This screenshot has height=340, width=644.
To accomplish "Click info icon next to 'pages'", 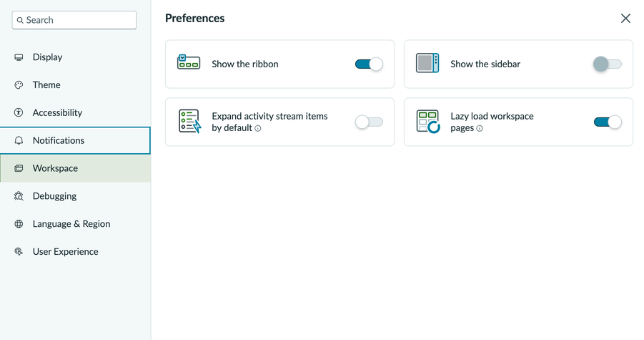I will point(480,128).
